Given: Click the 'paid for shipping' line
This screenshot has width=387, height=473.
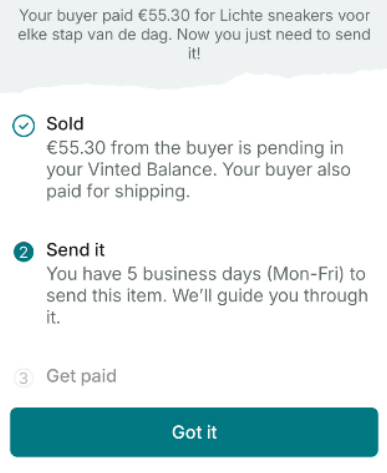Looking at the screenshot, I should [118, 192].
